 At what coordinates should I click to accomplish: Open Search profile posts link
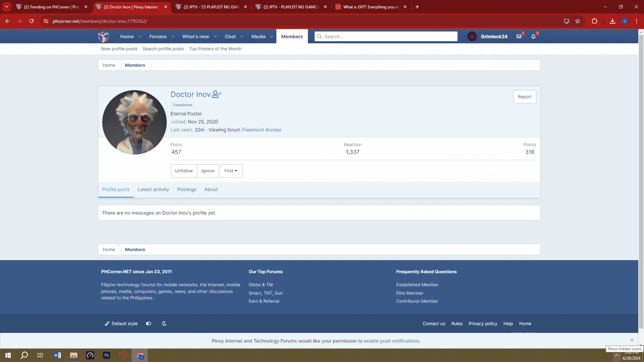[x=163, y=49]
